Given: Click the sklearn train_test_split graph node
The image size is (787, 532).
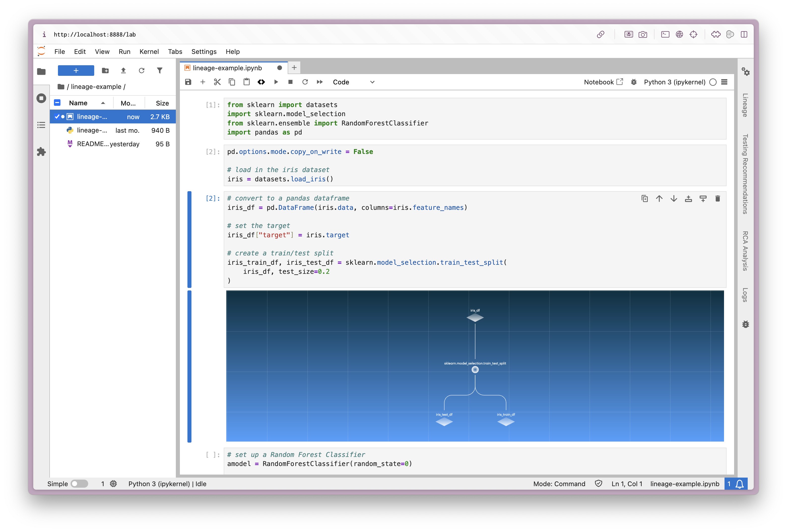Looking at the screenshot, I should tap(475, 370).
